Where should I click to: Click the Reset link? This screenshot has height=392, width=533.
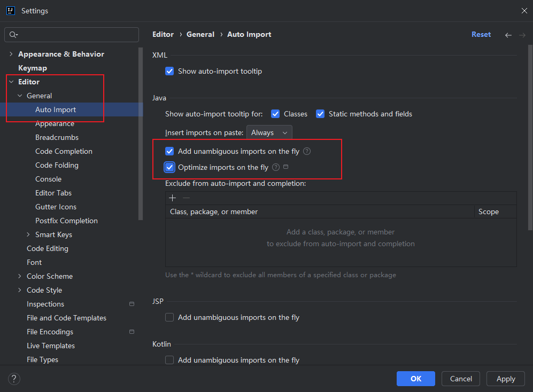coord(481,34)
